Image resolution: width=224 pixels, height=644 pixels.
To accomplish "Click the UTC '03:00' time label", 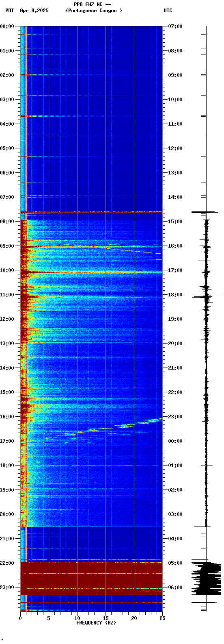I will (x=175, y=514).
